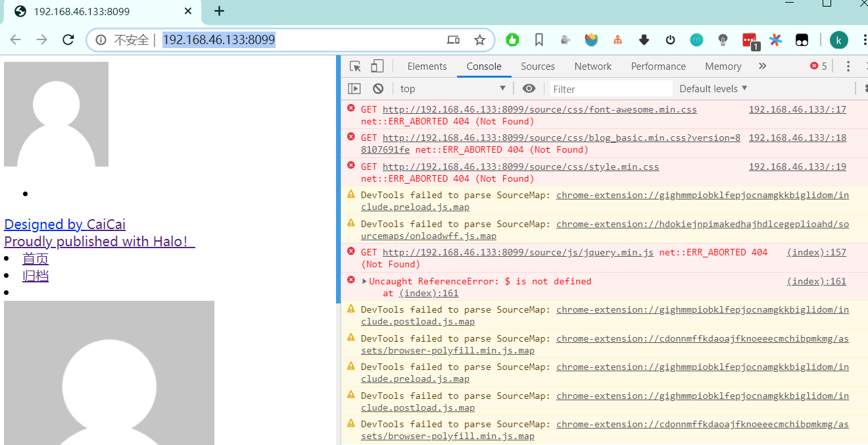This screenshot has height=445, width=868.
Task: Click the Chrome profile avatar k
Action: tap(839, 39)
